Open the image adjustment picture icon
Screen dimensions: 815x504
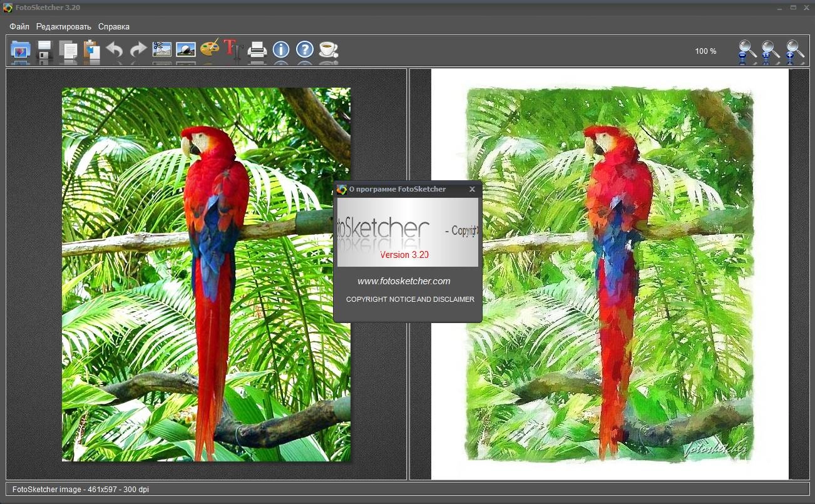pyautogui.click(x=186, y=49)
